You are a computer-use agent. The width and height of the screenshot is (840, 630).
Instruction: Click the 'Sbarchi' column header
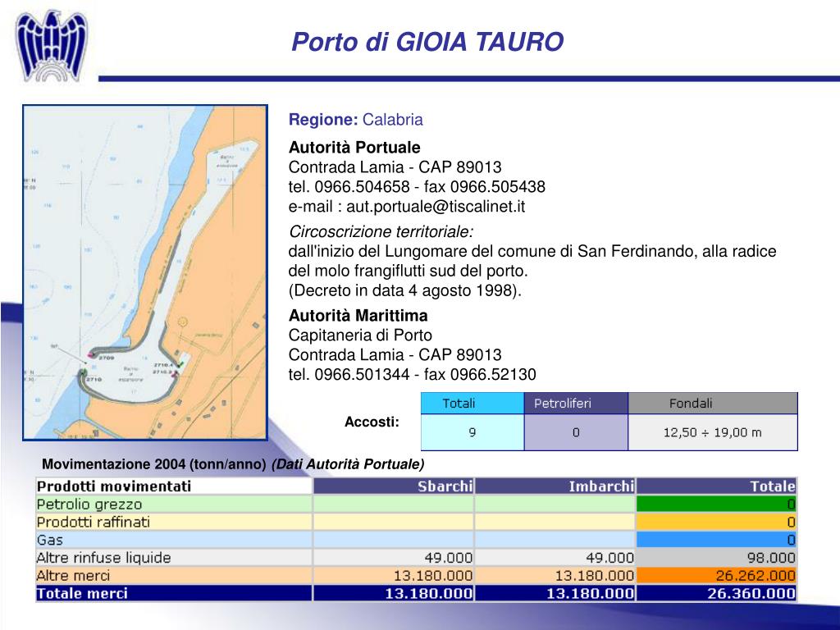pos(394,486)
